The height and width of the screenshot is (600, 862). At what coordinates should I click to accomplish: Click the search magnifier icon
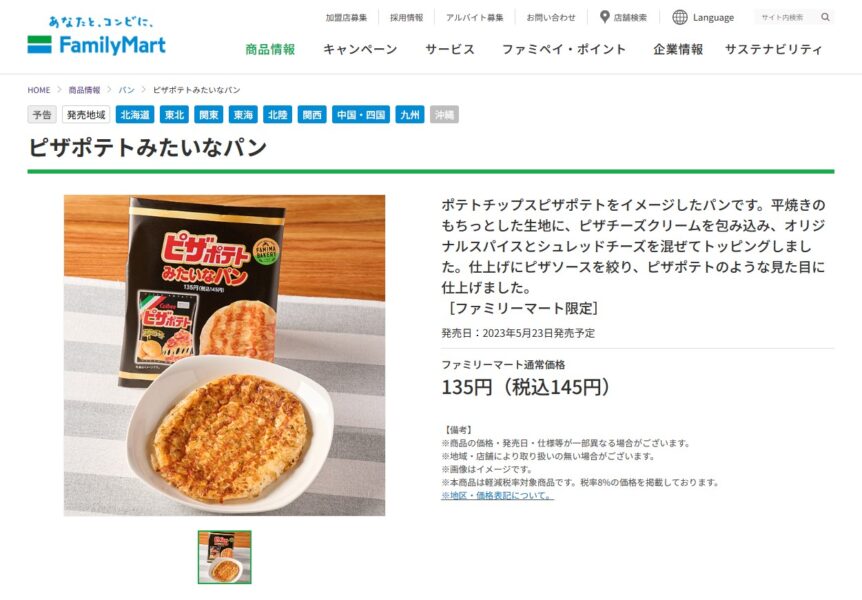click(x=825, y=17)
